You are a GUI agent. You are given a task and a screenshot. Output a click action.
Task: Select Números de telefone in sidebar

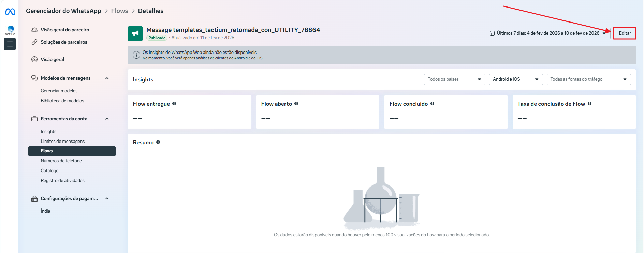click(x=61, y=161)
